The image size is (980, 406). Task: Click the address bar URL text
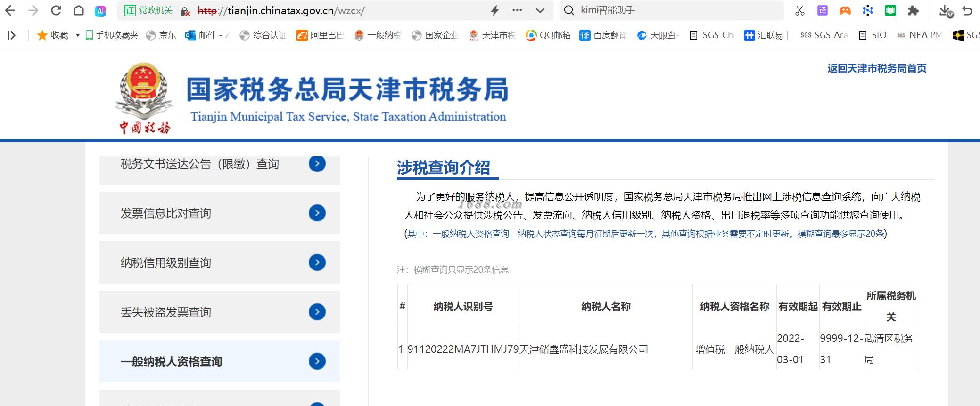281,10
